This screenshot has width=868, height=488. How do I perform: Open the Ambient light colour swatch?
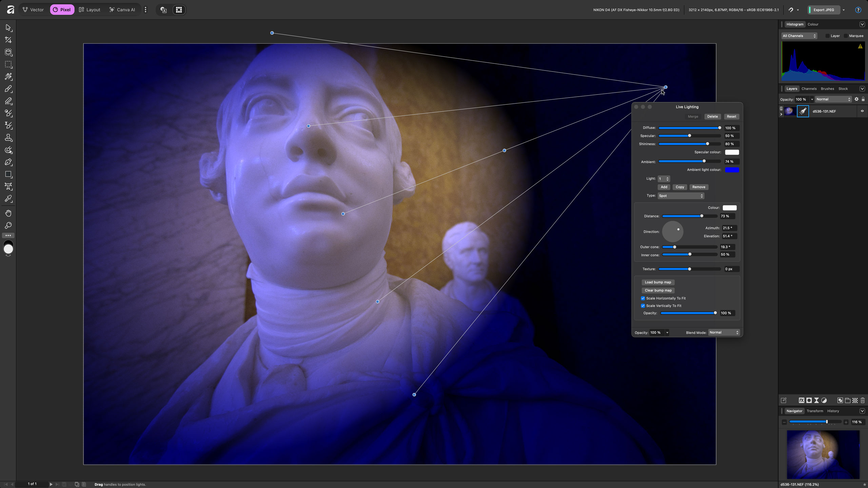click(x=732, y=170)
